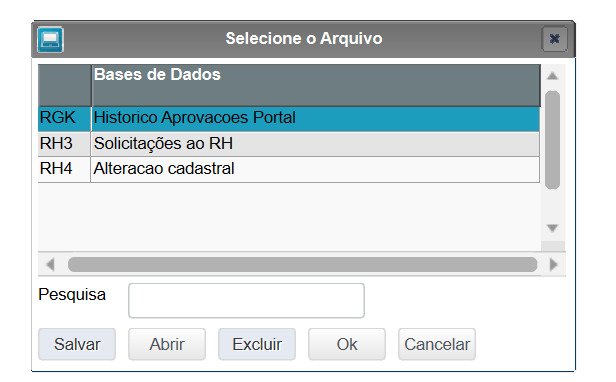616x382 pixels.
Task: Click the horizontal scrollbar left arrow
Action: click(50, 264)
